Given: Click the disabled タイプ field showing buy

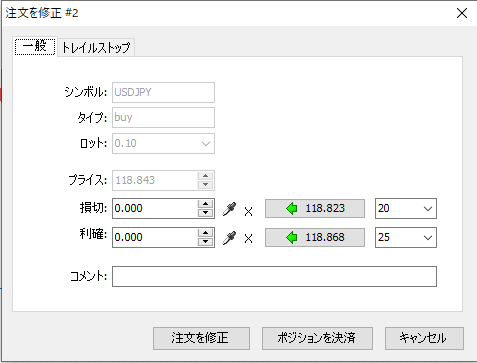Looking at the screenshot, I should coord(163,117).
